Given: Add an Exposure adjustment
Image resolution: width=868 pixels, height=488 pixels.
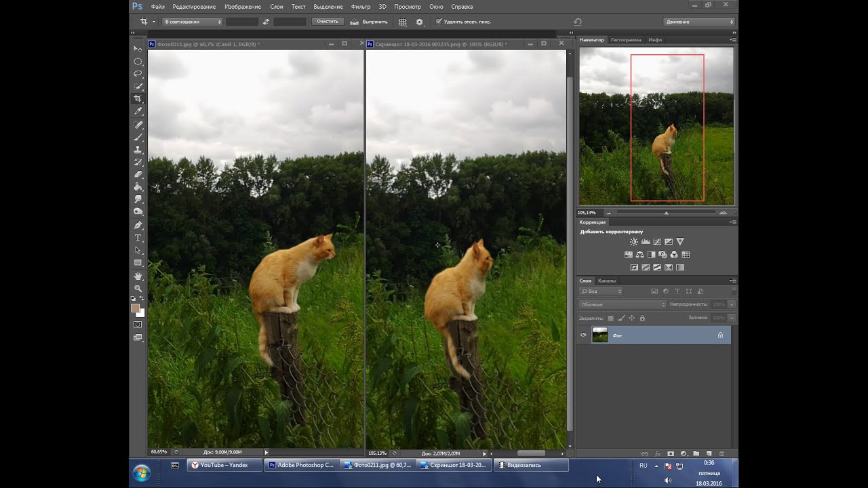Looking at the screenshot, I should tap(669, 242).
